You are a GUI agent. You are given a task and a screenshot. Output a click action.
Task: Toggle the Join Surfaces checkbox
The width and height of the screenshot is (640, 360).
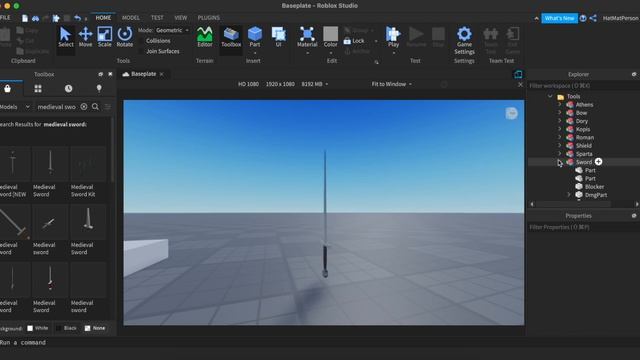tap(142, 51)
